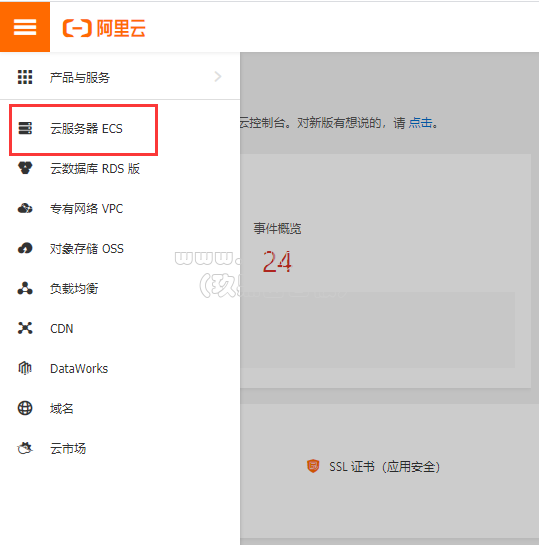Click the 云数据库 RDS icon
Screen dimensions: 539x545
(x=25, y=168)
